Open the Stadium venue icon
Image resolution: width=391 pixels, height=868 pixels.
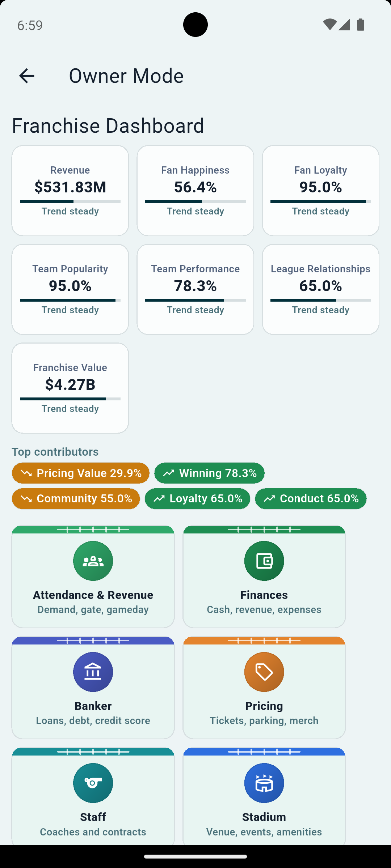point(264,783)
